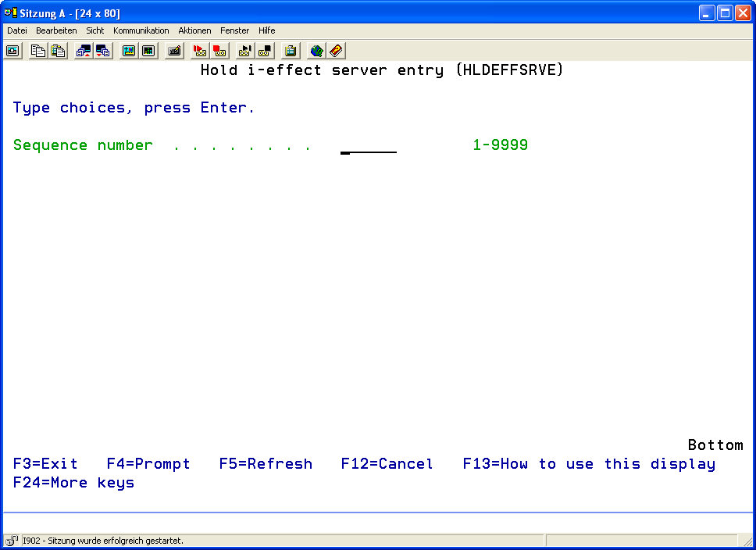Click the send file to host icon
756x550 pixels.
pos(83,51)
